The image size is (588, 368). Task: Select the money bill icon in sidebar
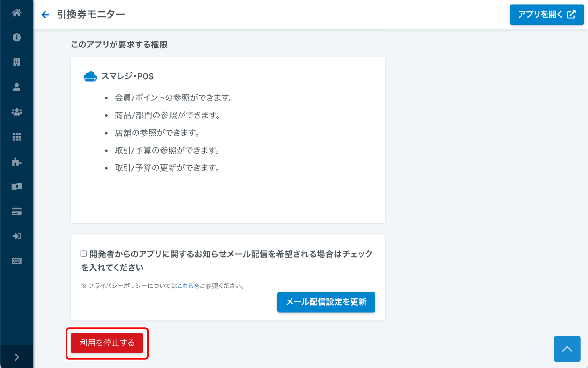[17, 187]
